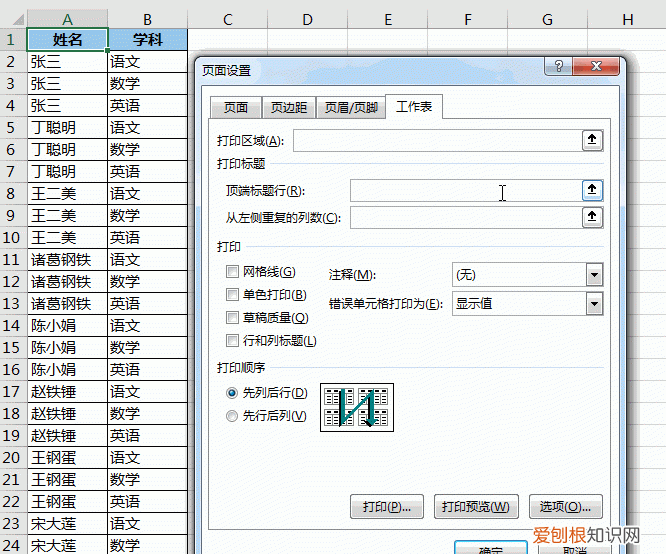666x554 pixels.
Task: Enable the 草稿质量 checkbox
Action: [232, 317]
